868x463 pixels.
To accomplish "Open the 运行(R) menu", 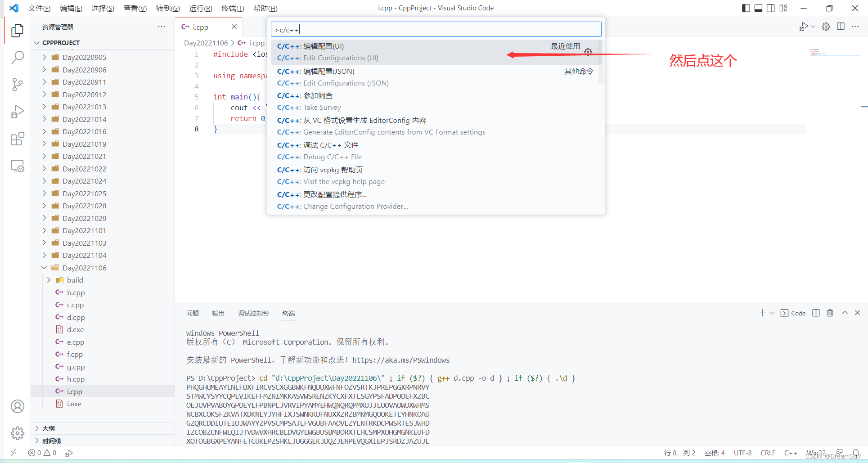I will click(x=200, y=8).
